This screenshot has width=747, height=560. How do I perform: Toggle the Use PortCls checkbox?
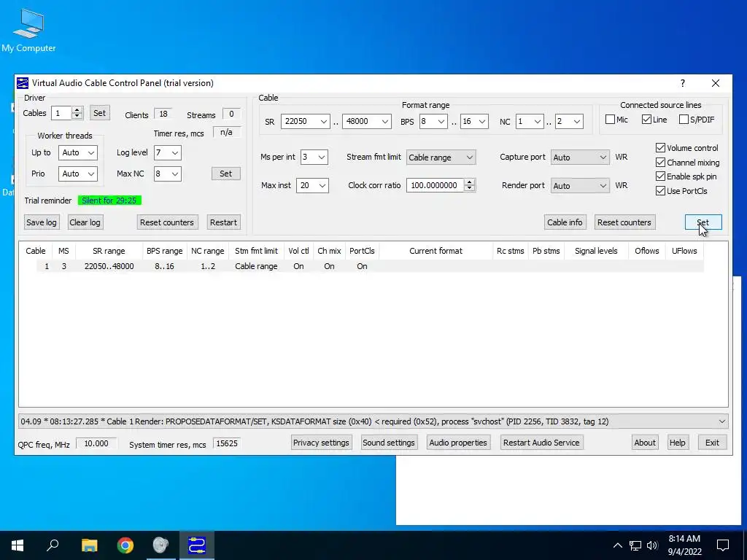click(660, 191)
